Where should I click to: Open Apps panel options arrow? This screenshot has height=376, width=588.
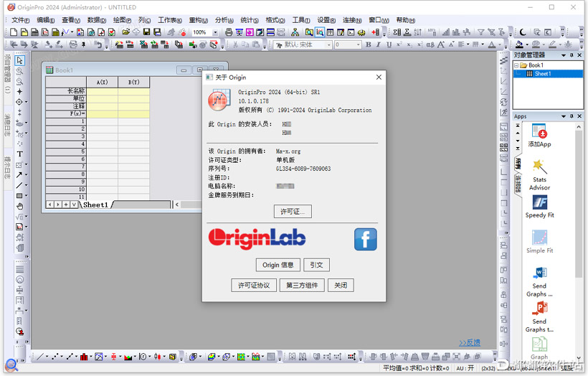[563, 116]
